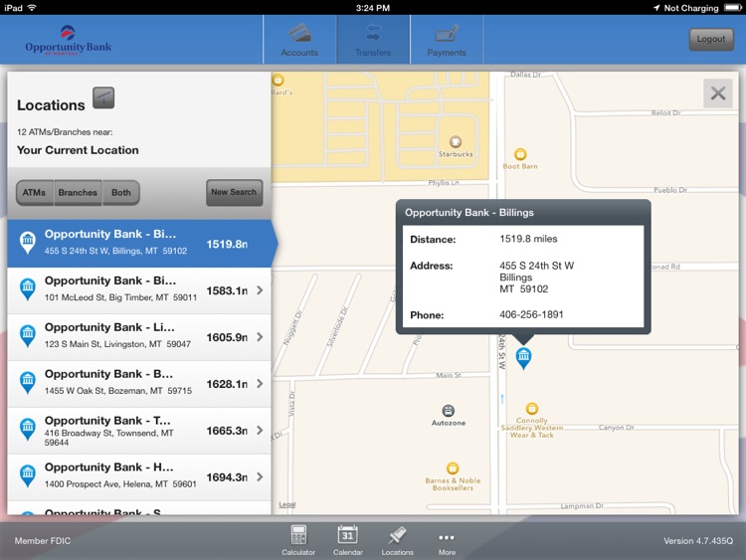746x560 pixels.
Task: Select the 1400 Prospect Ave Helena location
Action: tap(139, 476)
